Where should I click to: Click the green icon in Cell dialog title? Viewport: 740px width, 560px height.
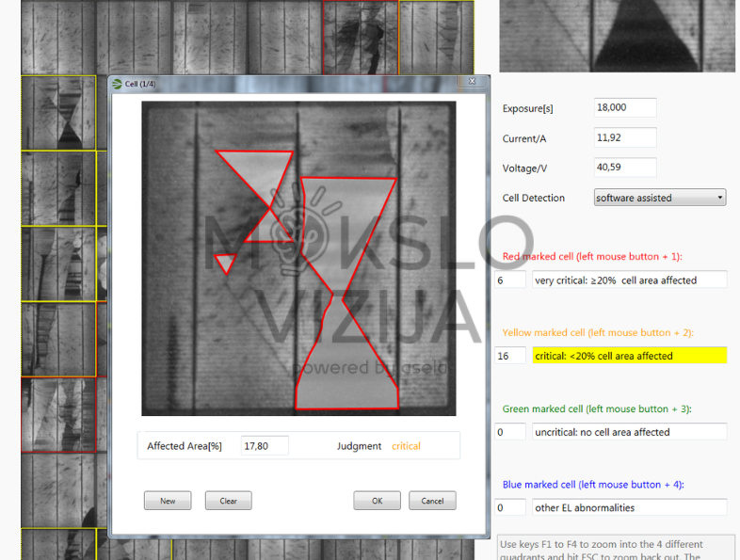118,84
